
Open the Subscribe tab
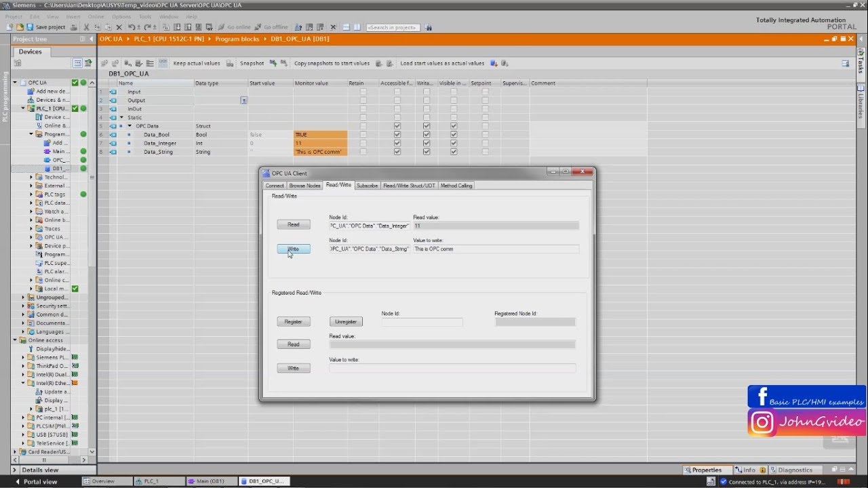tap(367, 186)
